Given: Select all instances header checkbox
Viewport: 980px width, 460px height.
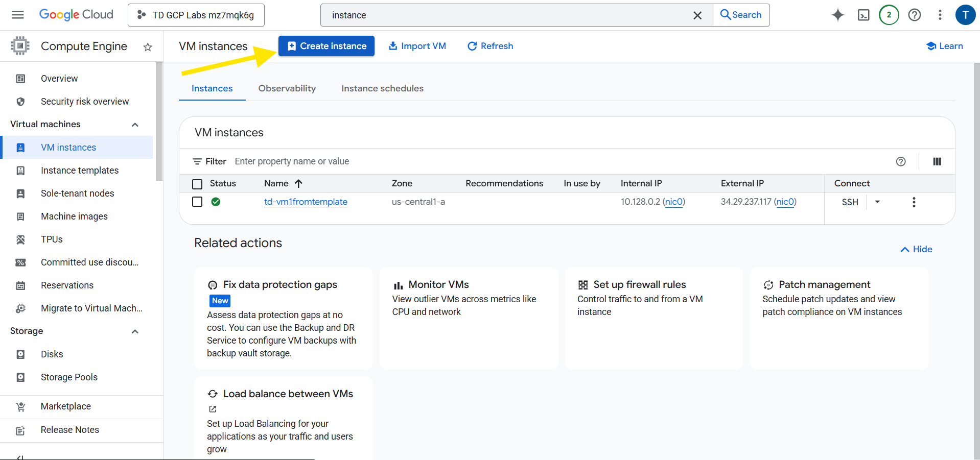Looking at the screenshot, I should tap(197, 184).
